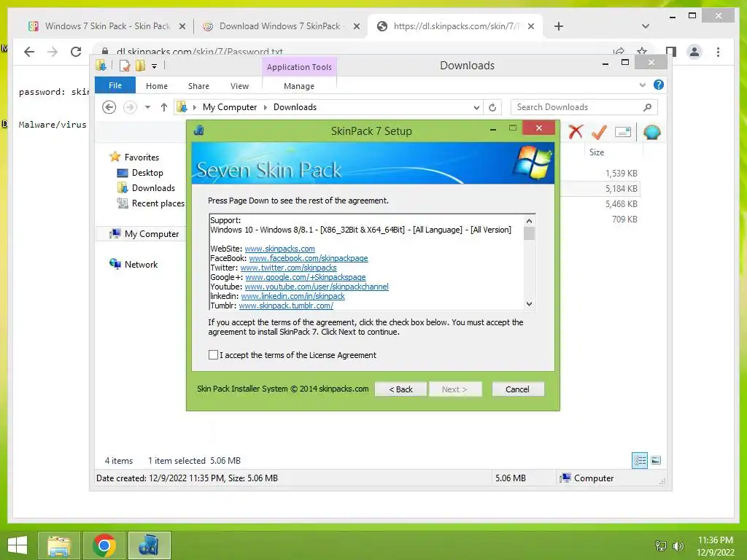Open a new Chrome tab
Screen dimensions: 747x560
click(x=559, y=26)
